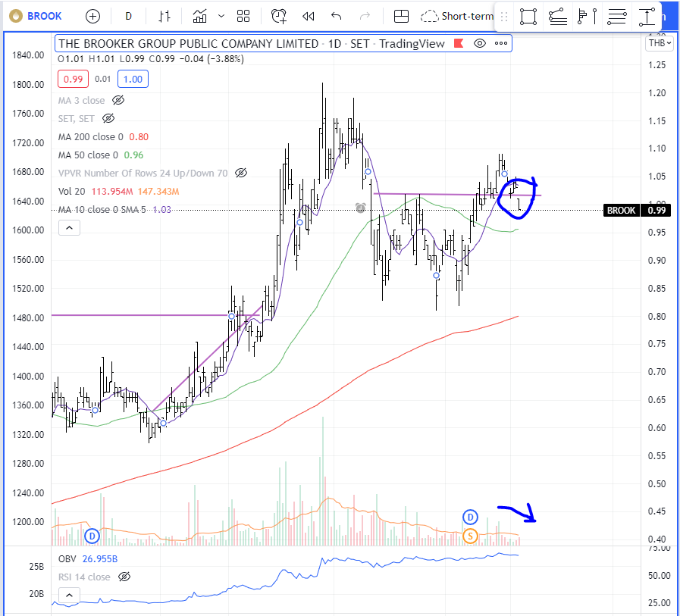Open the Indicators menu
The width and height of the screenshot is (680, 616).
click(200, 17)
